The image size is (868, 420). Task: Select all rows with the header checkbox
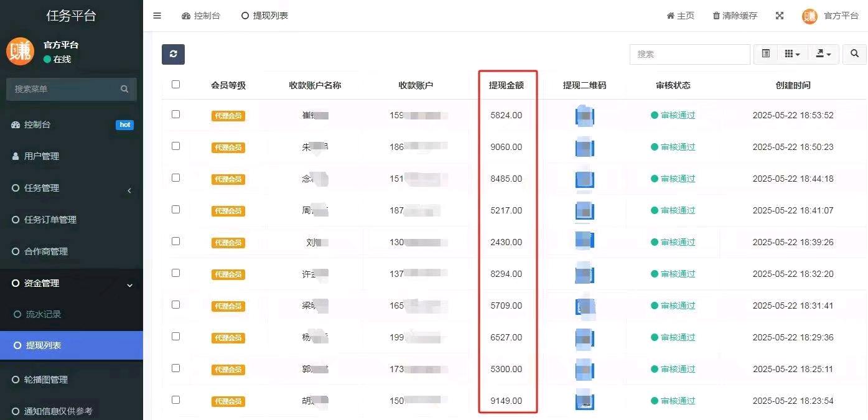175,84
